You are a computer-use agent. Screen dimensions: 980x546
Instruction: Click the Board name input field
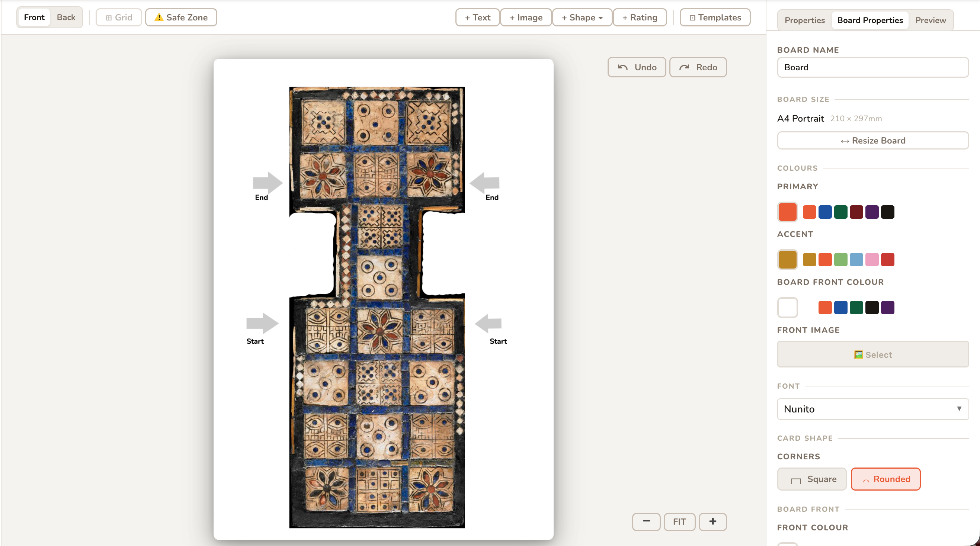pyautogui.click(x=873, y=67)
